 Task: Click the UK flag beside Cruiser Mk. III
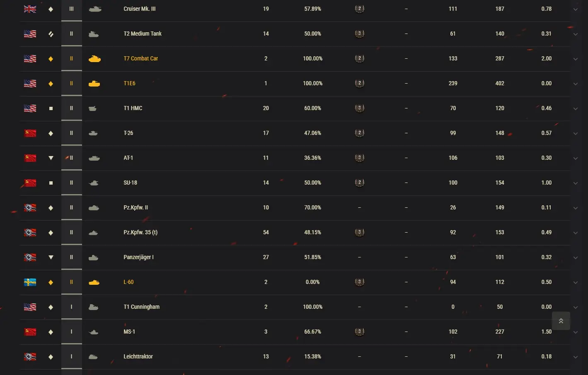30,9
